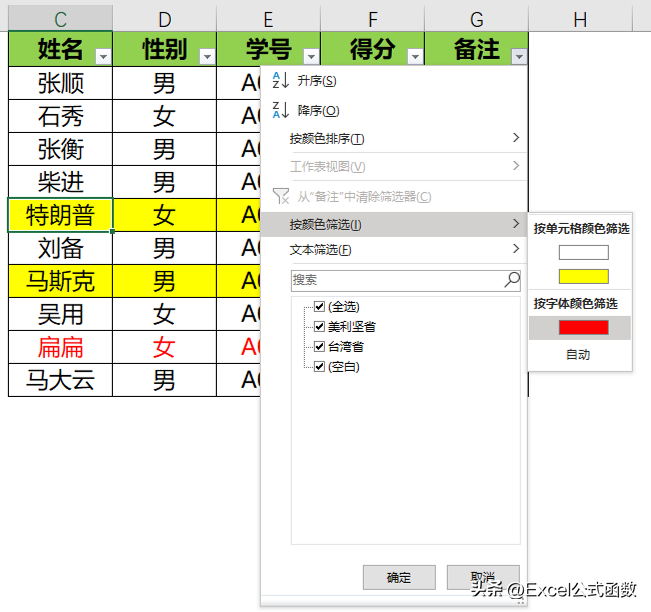Click the magnifier icon in search box
Image resolution: width=651 pixels, height=612 pixels.
click(x=512, y=280)
